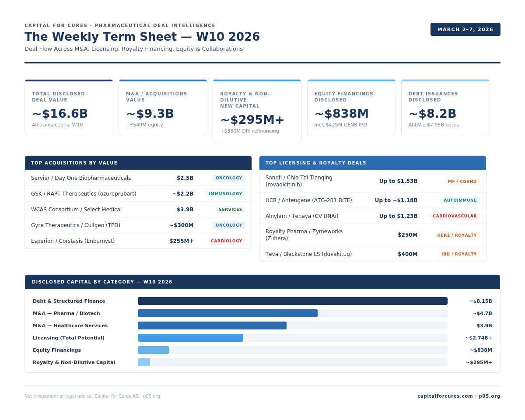525x420 pixels.
Task: Click the ~$295M+ royalty capital card
Action: tap(257, 111)
